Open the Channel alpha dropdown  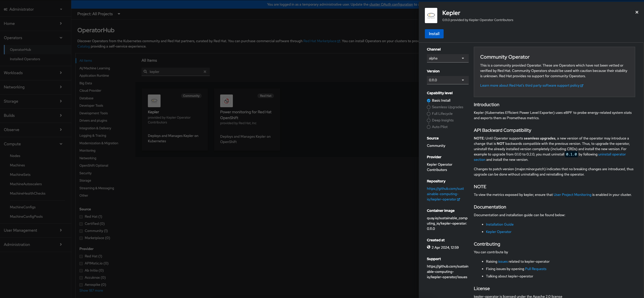447,58
